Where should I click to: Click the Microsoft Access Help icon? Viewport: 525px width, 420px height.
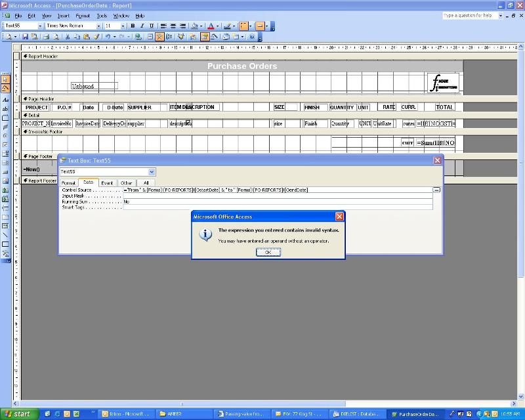(252, 37)
